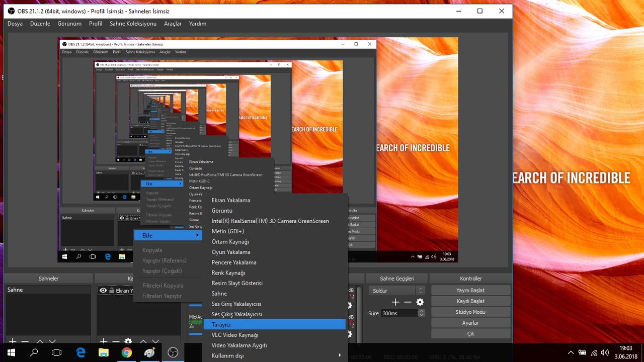The width and height of the screenshot is (644, 362).
Task: Switch to Google Chrome on the taskbar
Action: (x=126, y=352)
